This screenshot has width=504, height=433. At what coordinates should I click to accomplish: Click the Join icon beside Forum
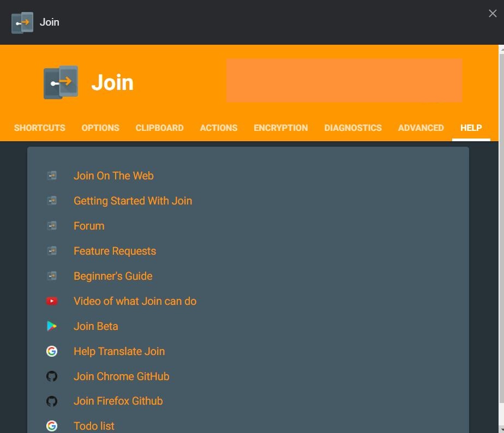[52, 226]
